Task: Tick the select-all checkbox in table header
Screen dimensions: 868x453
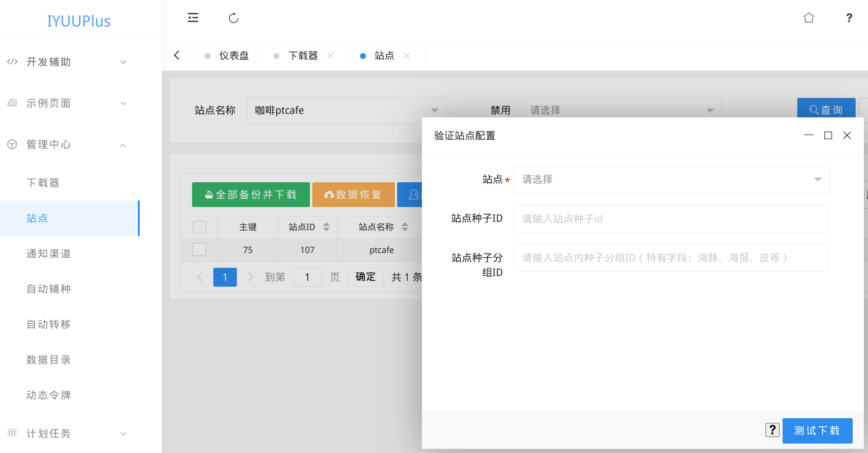Action: [200, 227]
